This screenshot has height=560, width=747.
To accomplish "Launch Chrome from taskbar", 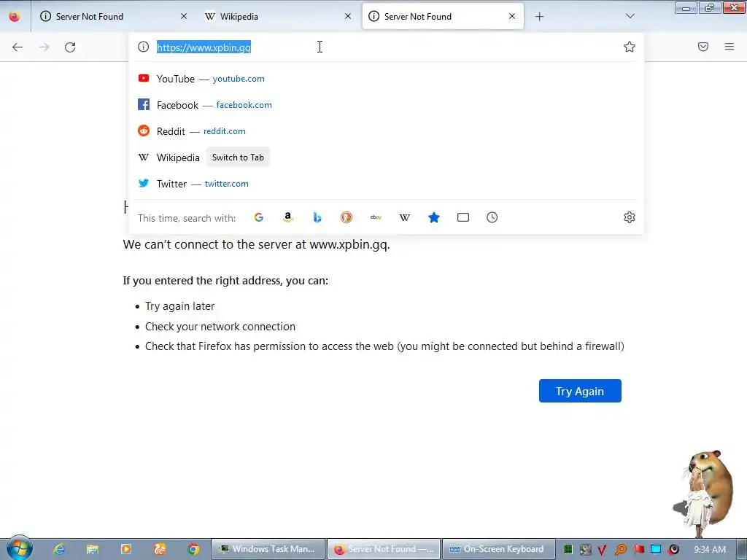I will (193, 549).
